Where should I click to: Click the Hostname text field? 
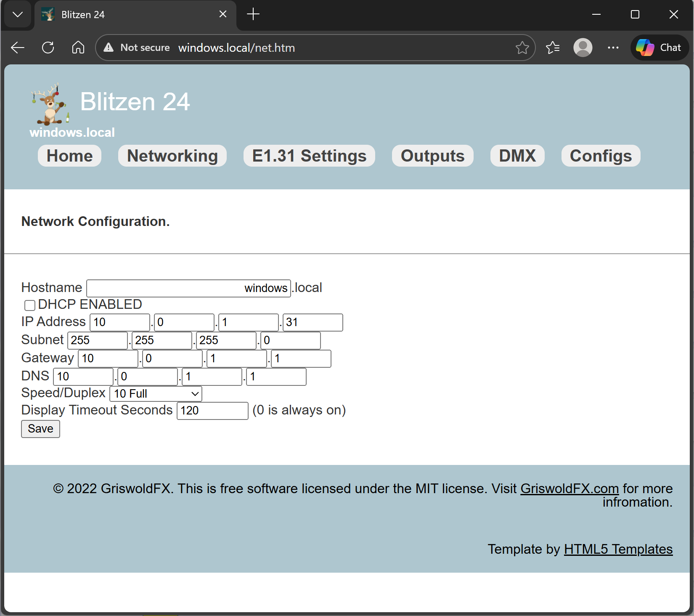click(188, 288)
